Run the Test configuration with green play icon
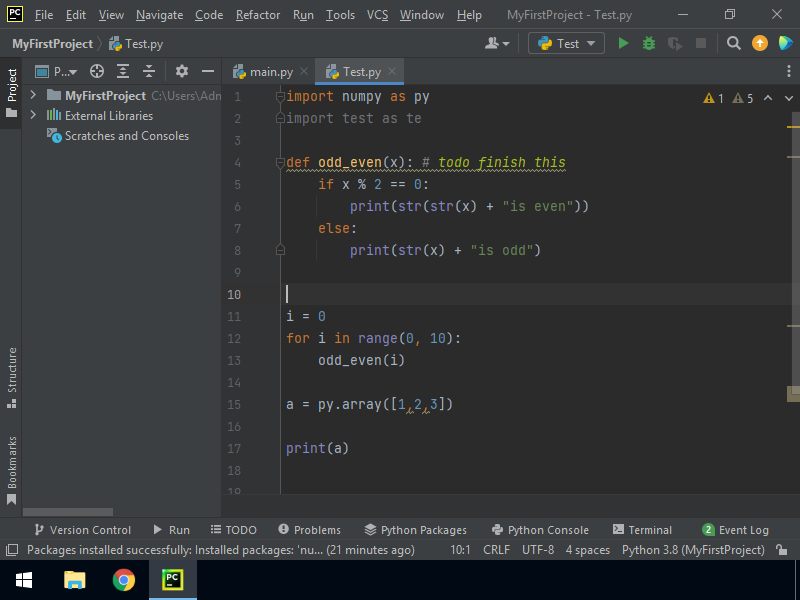Viewport: 800px width, 600px height. [x=624, y=43]
